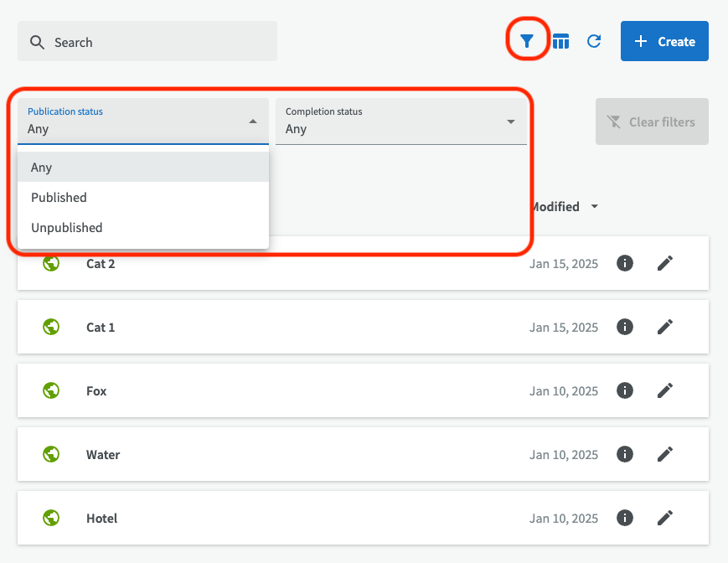Open the column view settings icon

point(561,41)
